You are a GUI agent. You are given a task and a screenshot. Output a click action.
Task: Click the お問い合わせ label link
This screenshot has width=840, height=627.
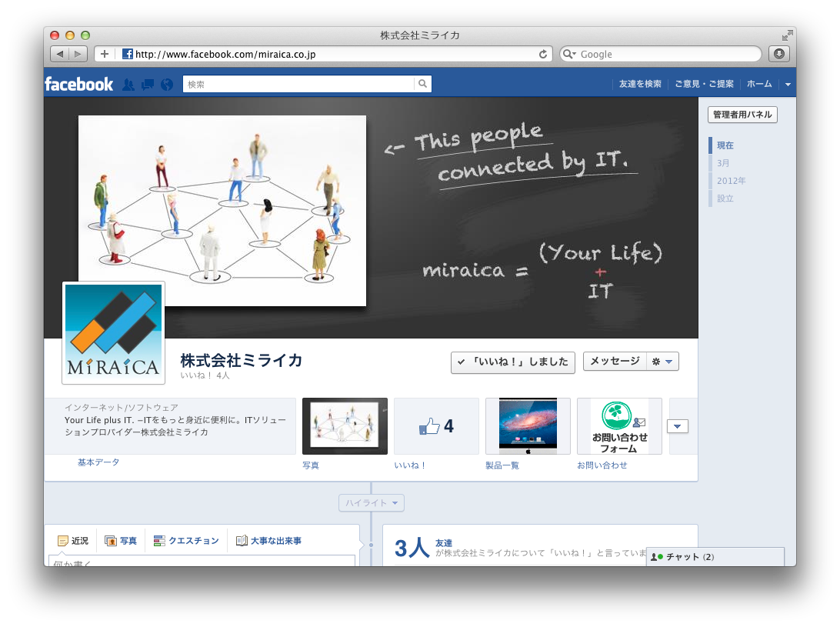(x=602, y=465)
